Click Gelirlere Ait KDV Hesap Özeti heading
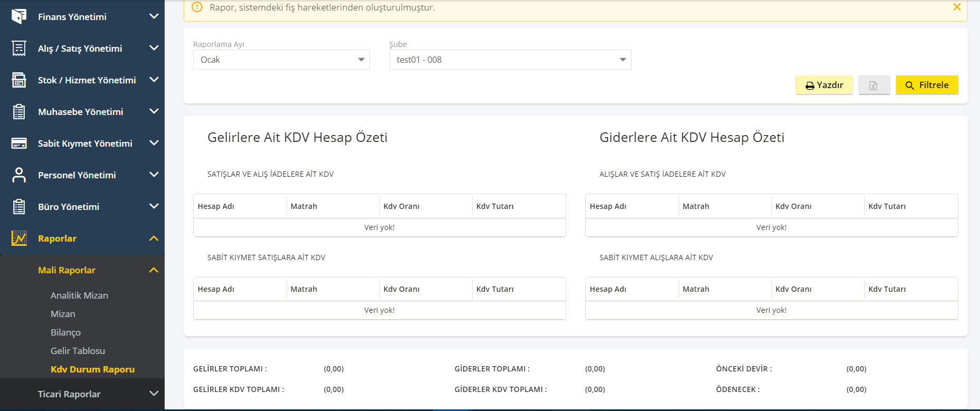 [x=298, y=137]
